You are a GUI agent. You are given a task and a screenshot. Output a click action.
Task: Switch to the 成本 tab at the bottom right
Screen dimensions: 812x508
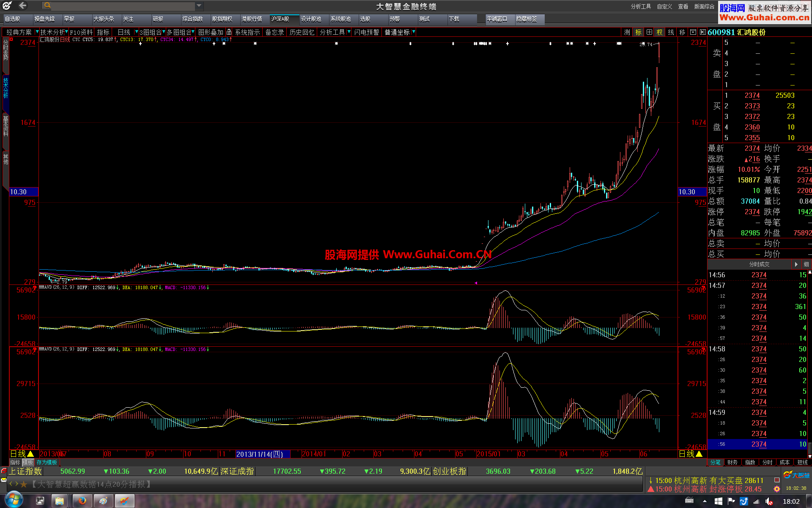pos(785,462)
